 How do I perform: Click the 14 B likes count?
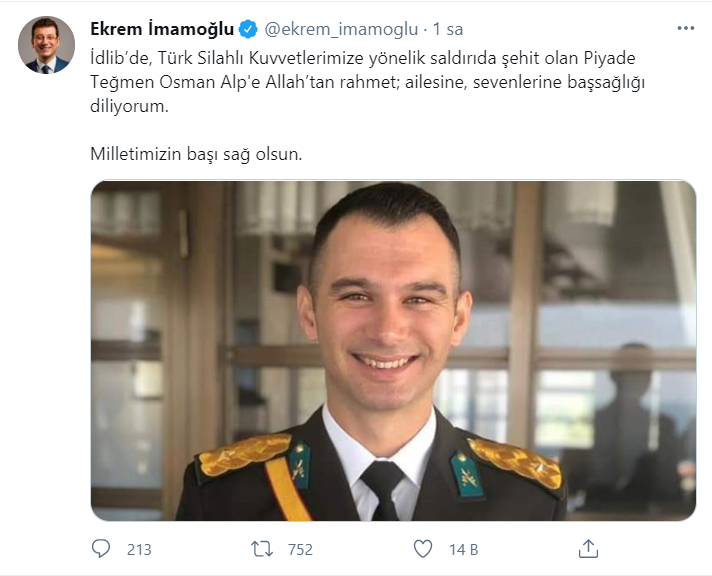[464, 550]
